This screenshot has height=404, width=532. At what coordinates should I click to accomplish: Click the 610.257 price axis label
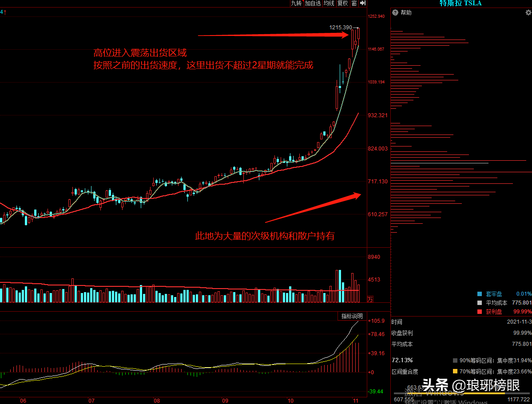[377, 214]
